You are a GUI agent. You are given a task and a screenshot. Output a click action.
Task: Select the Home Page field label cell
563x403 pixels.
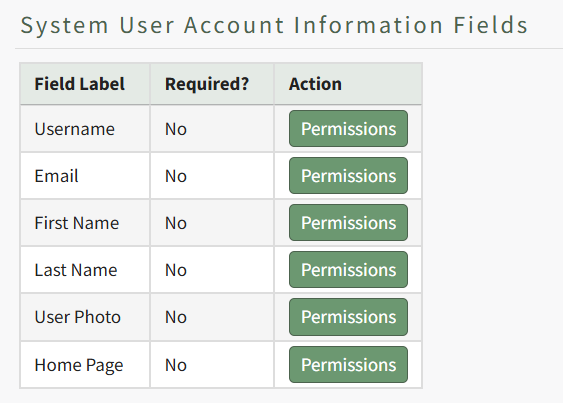[x=85, y=365]
